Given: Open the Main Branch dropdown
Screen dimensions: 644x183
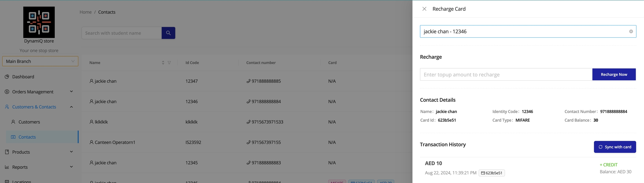Looking at the screenshot, I should 40,61.
